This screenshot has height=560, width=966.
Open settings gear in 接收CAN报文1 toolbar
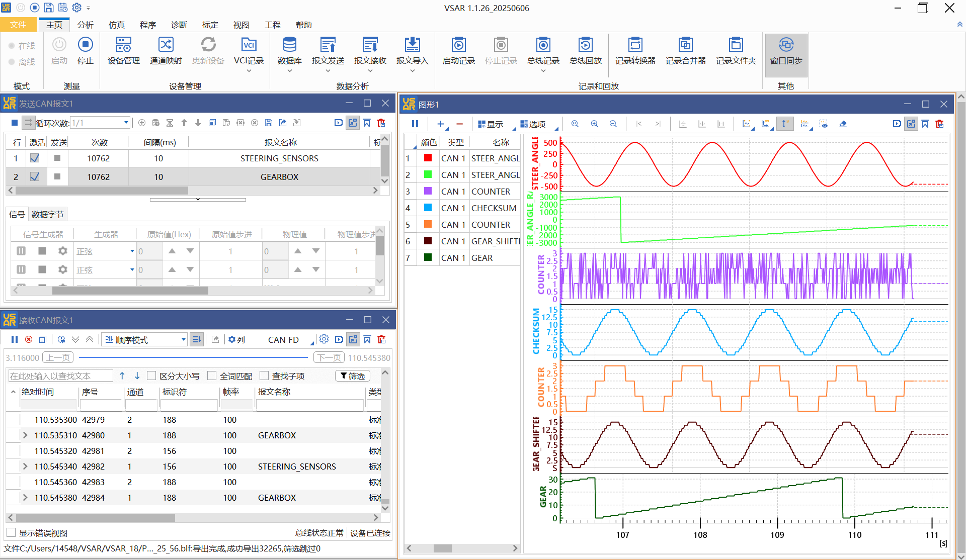pyautogui.click(x=324, y=339)
